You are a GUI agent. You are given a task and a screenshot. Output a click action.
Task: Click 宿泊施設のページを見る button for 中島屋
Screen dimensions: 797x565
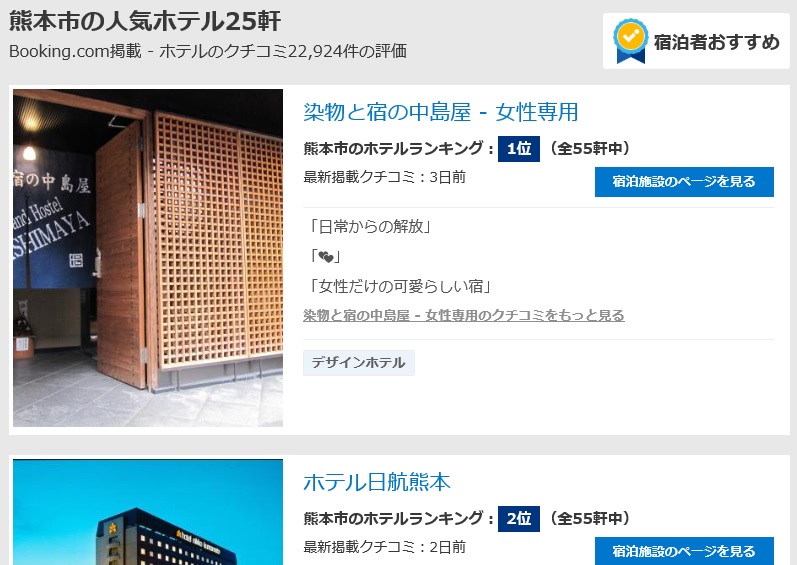[x=684, y=181]
